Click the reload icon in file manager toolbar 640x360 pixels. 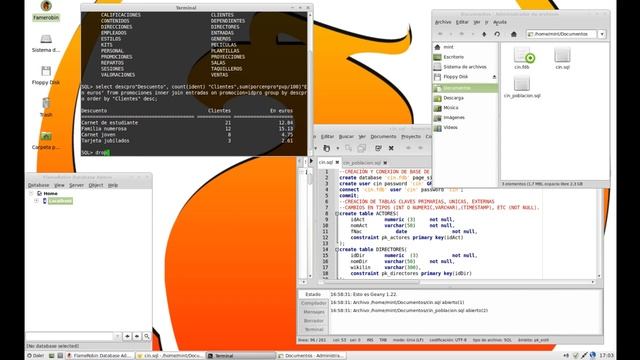click(x=497, y=34)
